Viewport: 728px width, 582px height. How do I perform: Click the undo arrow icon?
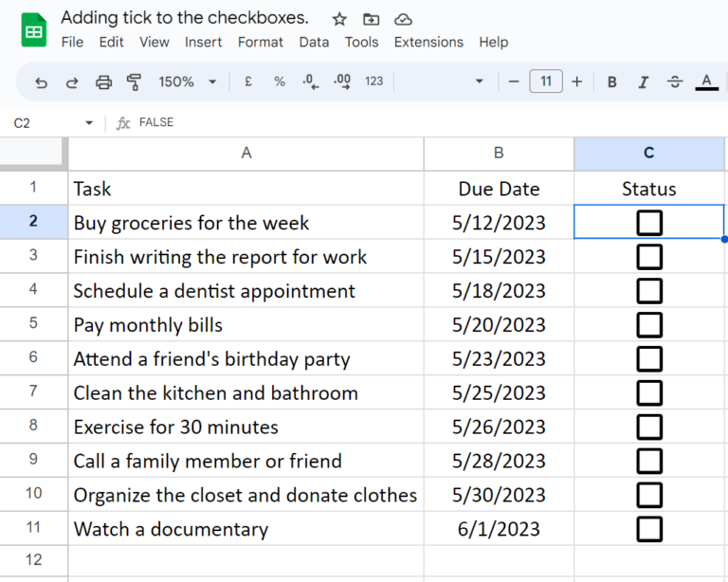(41, 82)
